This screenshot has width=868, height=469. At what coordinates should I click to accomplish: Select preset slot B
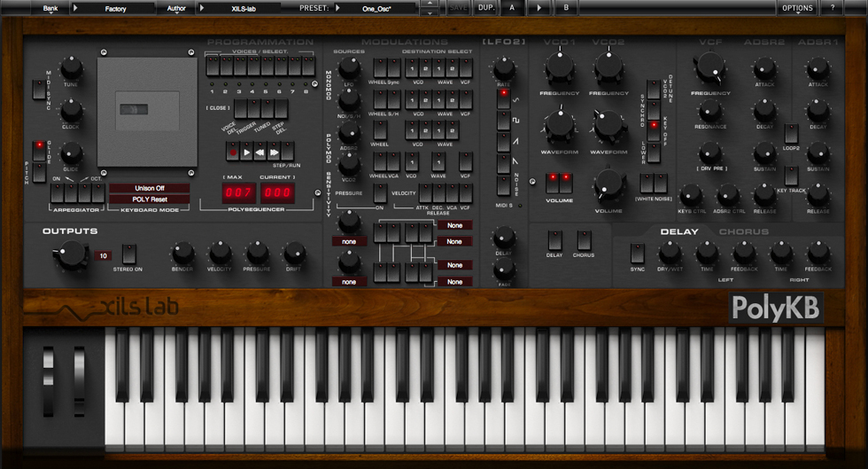(566, 8)
